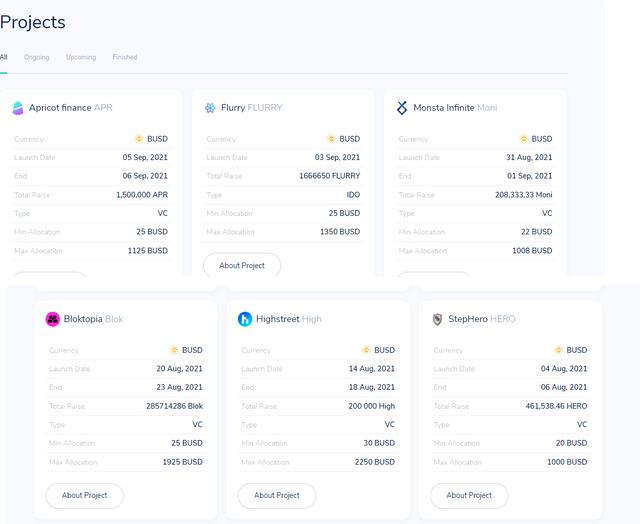Screen dimensions: 640x524
Task: Click the StepHero shield logo icon
Action: tap(438, 319)
